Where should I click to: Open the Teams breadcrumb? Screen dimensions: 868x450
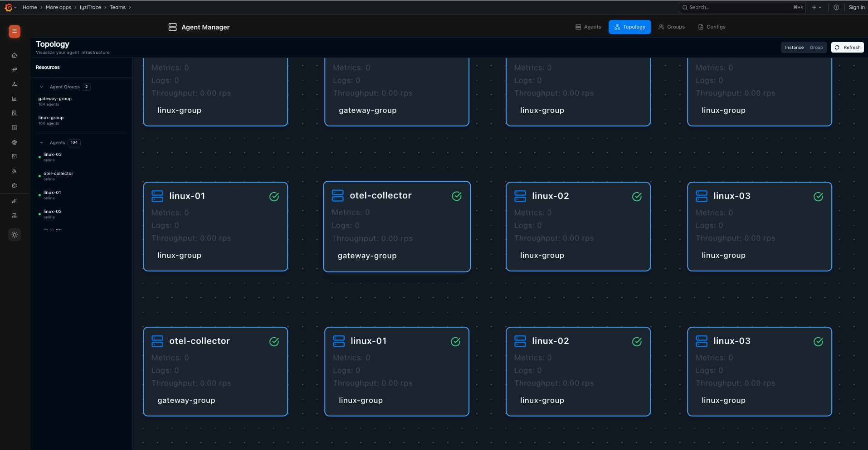point(118,7)
